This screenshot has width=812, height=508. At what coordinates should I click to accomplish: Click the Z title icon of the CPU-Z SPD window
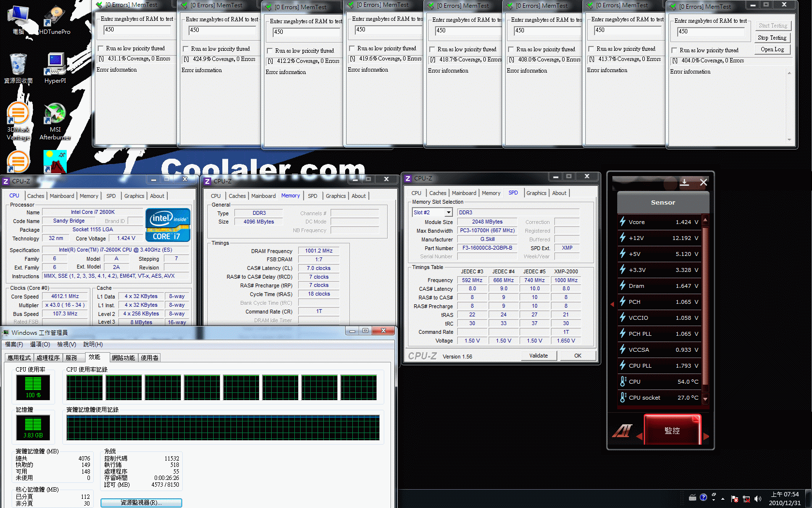pos(407,178)
